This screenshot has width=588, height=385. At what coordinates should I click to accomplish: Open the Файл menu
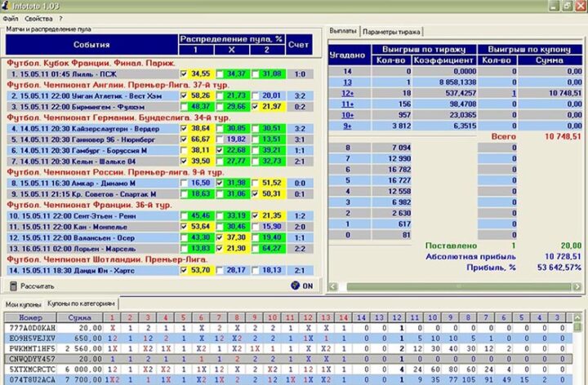click(x=11, y=17)
